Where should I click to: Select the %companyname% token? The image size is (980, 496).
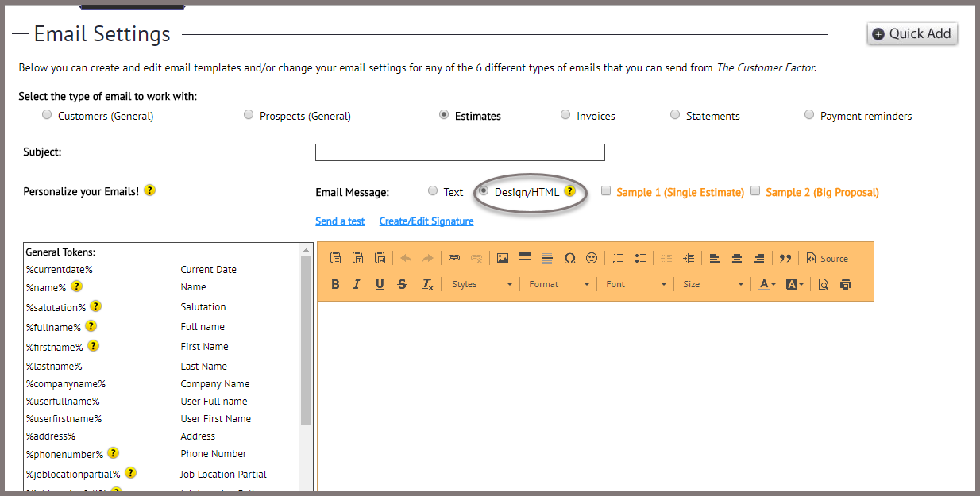point(65,384)
